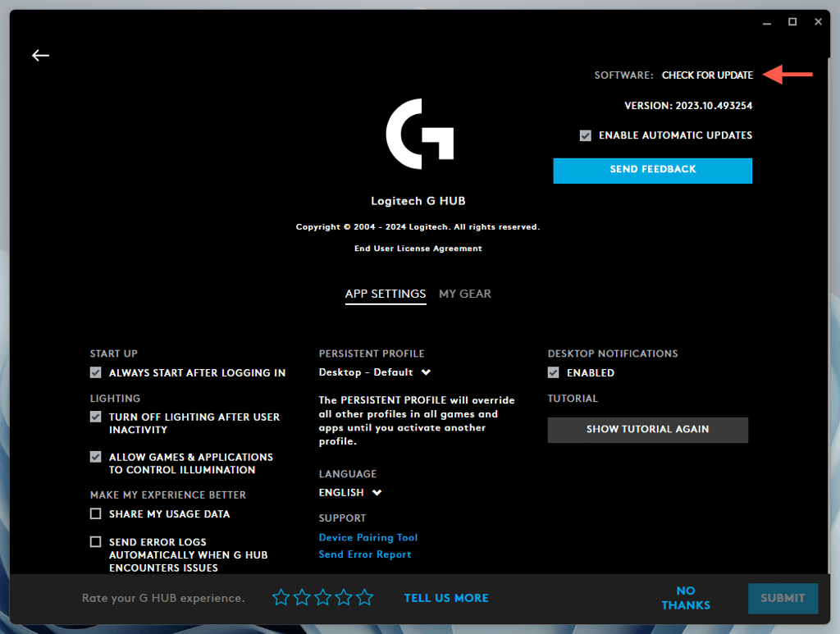Click the version number 2023.10.493254 text
The height and width of the screenshot is (634, 840).
pyautogui.click(x=714, y=106)
